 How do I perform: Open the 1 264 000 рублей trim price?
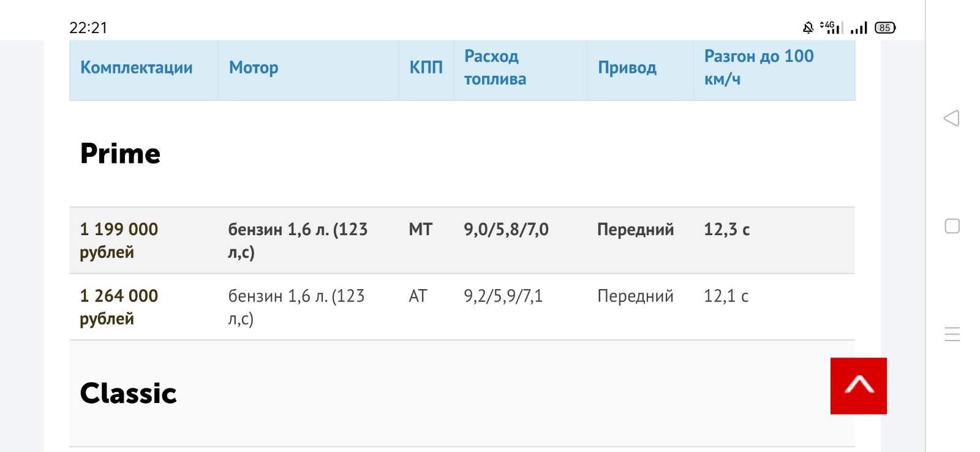[119, 307]
